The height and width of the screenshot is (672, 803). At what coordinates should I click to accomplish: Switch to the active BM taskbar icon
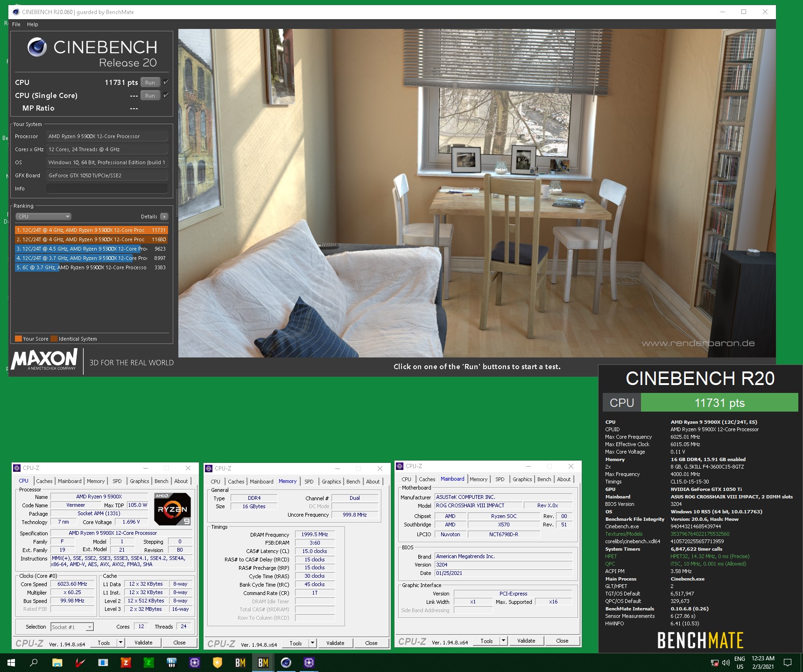pos(263,663)
